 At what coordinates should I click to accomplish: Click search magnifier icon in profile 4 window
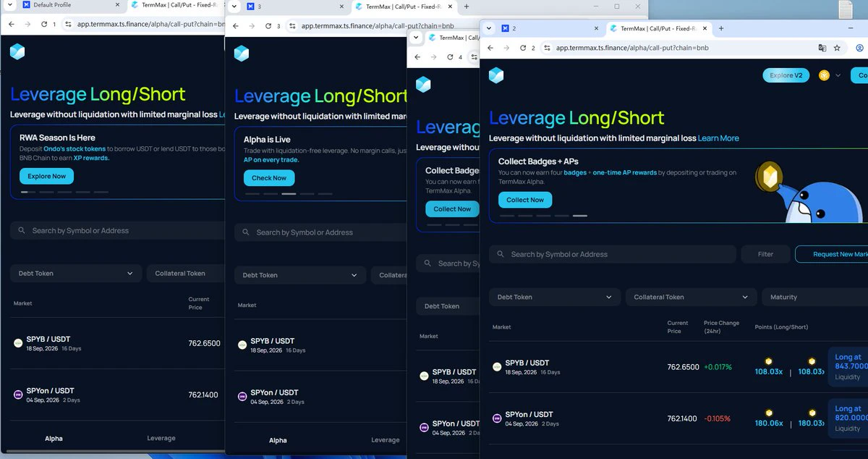click(x=428, y=264)
